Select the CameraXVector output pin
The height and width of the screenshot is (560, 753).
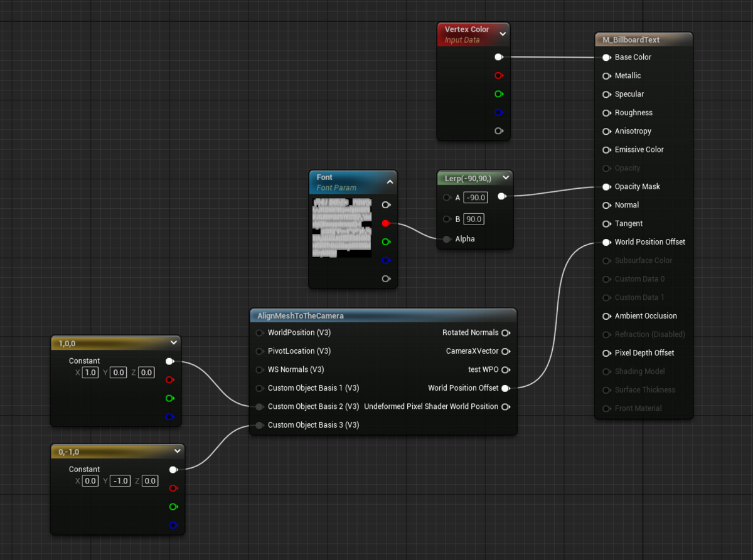506,351
